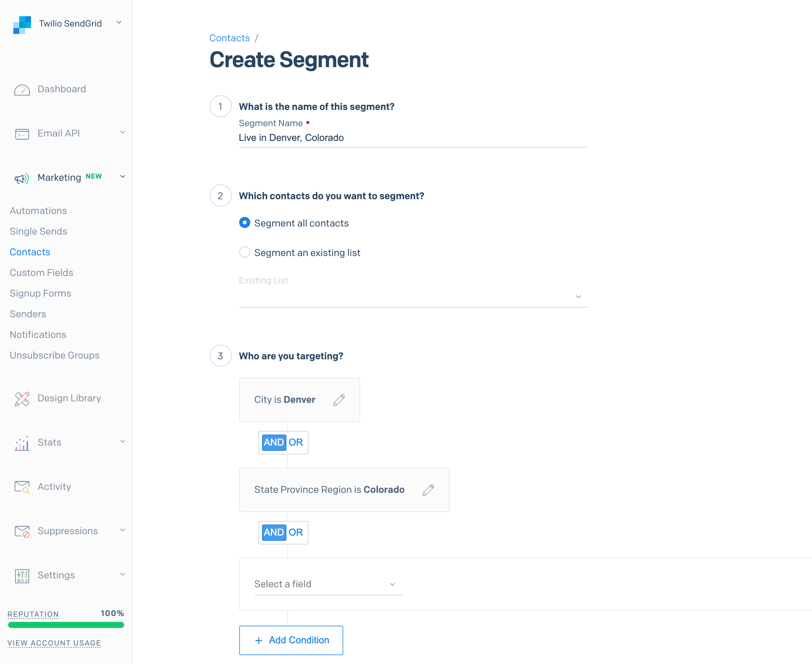
Task: Select the 'Segment all contacts' radio button
Action: coord(245,223)
